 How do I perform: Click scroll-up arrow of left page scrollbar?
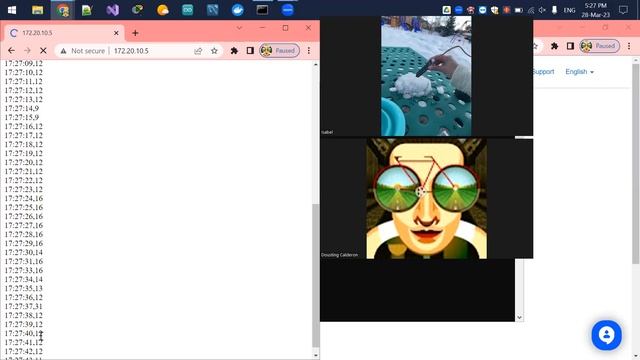[x=316, y=64]
